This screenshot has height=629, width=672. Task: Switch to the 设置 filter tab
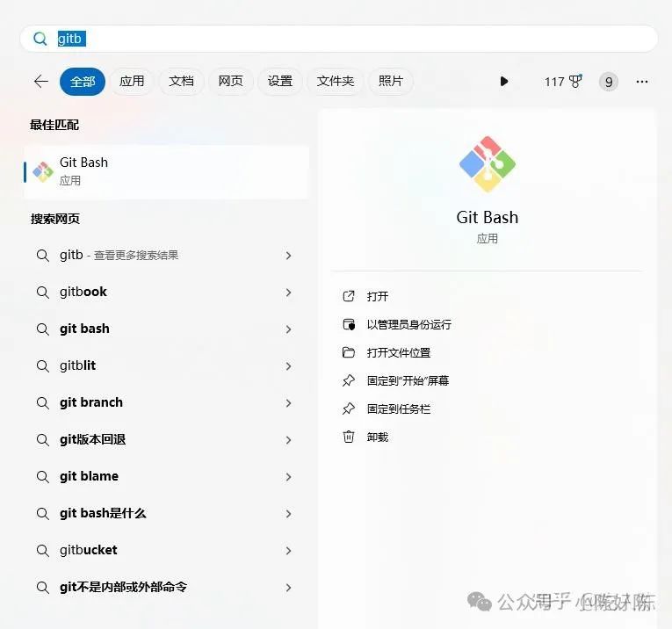point(280,82)
